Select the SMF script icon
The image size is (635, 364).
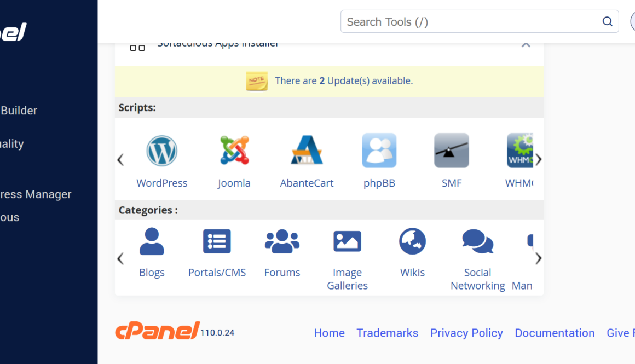point(452,151)
